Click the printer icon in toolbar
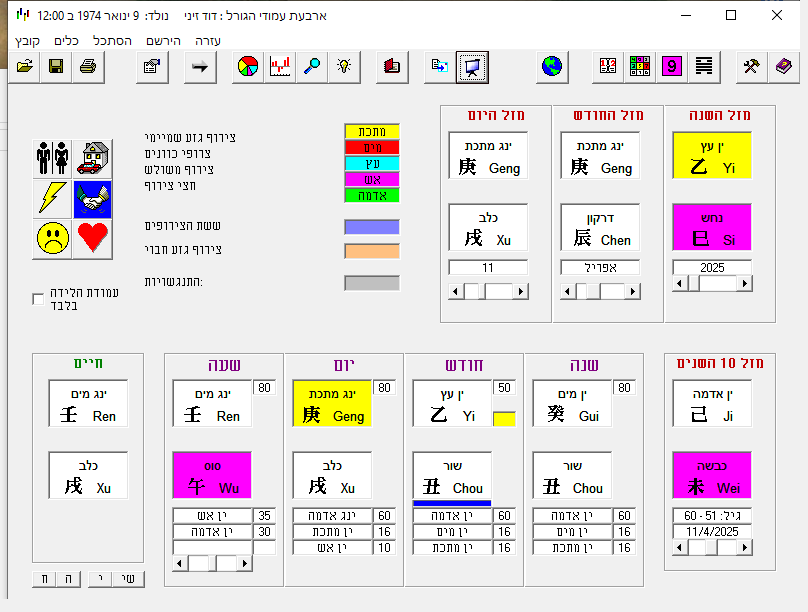808x612 pixels. click(x=87, y=67)
